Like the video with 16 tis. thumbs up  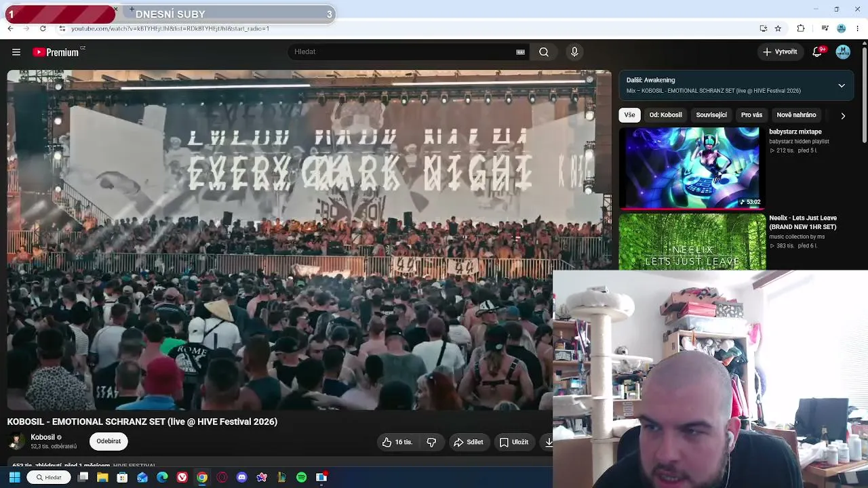point(397,442)
